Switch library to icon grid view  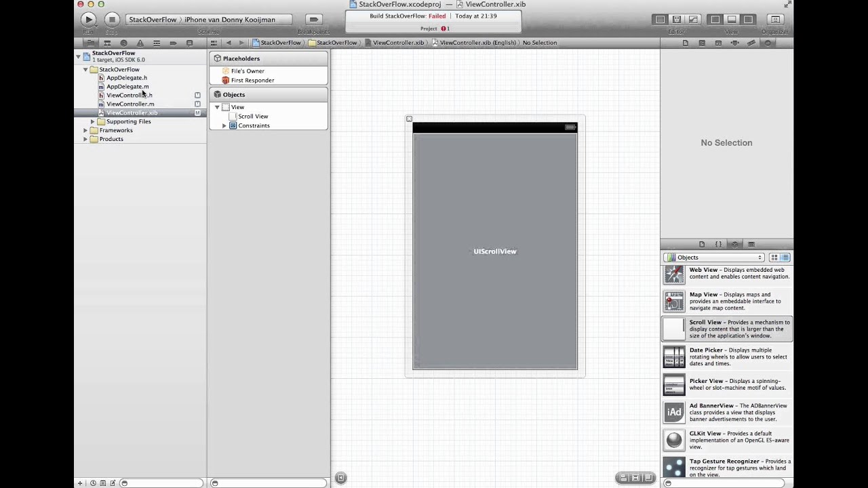pyautogui.click(x=774, y=258)
